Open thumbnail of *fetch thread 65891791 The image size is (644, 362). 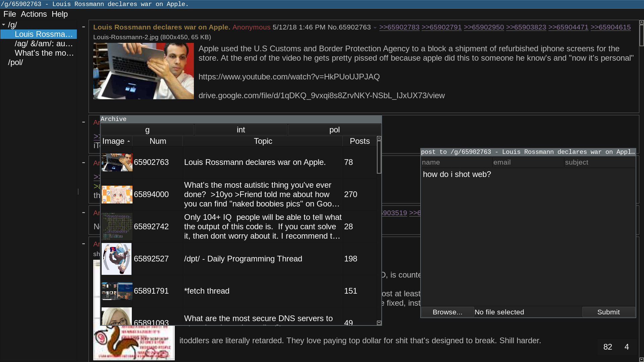click(117, 291)
